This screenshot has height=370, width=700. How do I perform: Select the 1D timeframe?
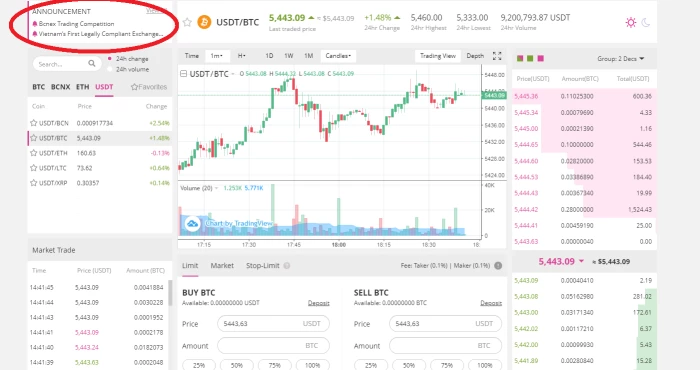pyautogui.click(x=269, y=56)
